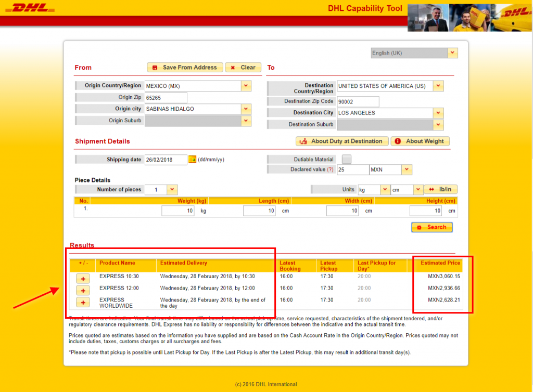
Task: Click Estimated Price column header
Action: point(440,263)
